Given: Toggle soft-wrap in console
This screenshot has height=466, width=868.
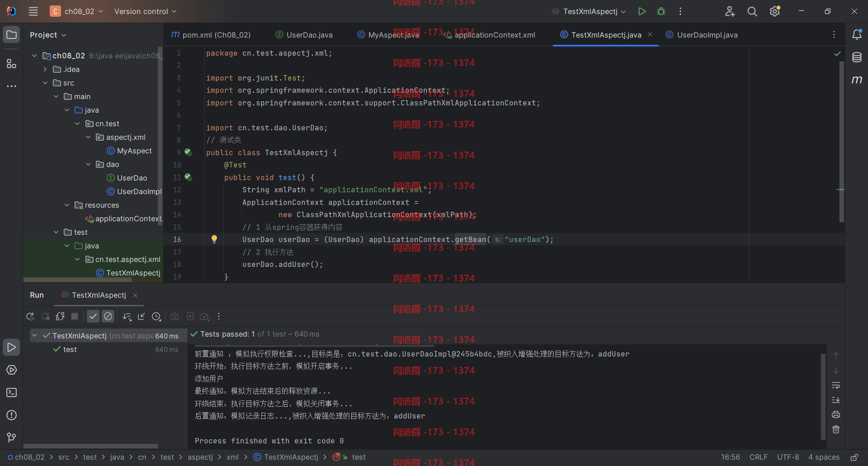Looking at the screenshot, I should pos(836,385).
